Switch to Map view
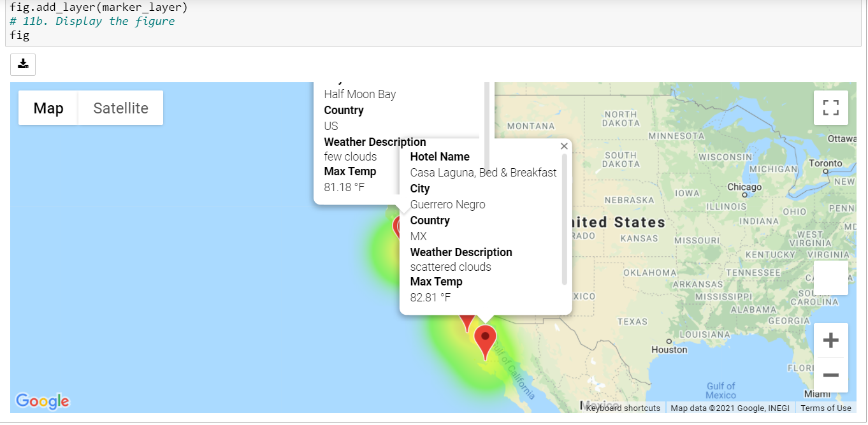Image resolution: width=868 pixels, height=425 pixels. [48, 108]
